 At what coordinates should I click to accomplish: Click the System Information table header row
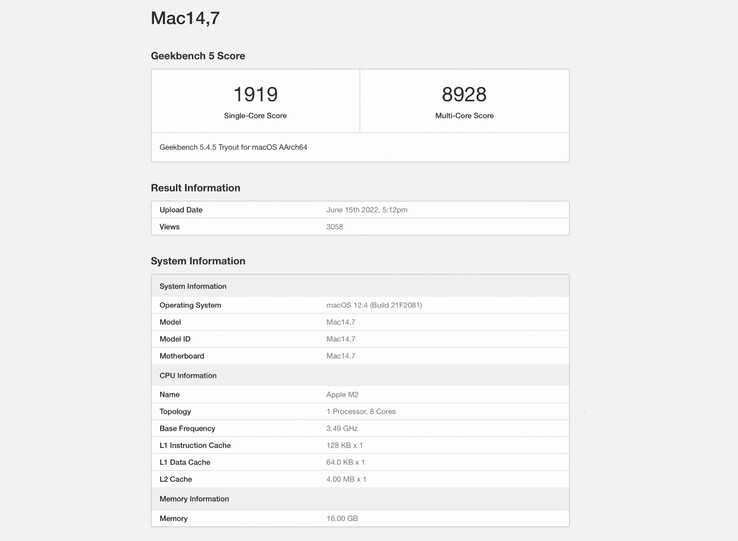click(x=360, y=286)
